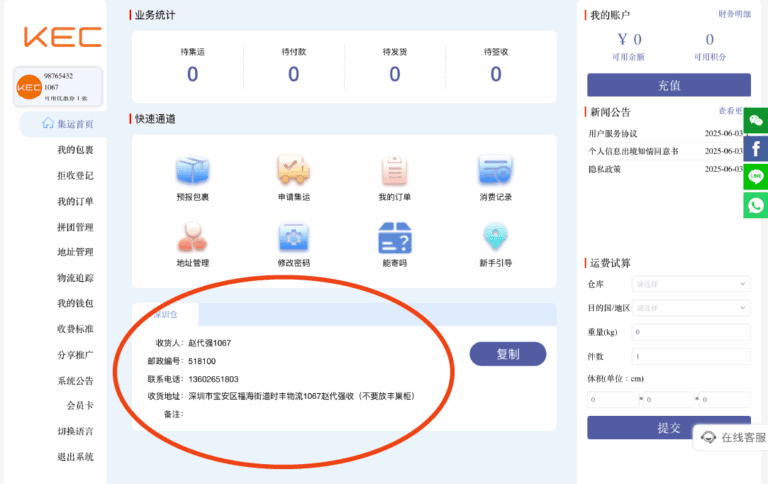Open the LINE messenger icon
The height and width of the screenshot is (484, 768).
[756, 177]
